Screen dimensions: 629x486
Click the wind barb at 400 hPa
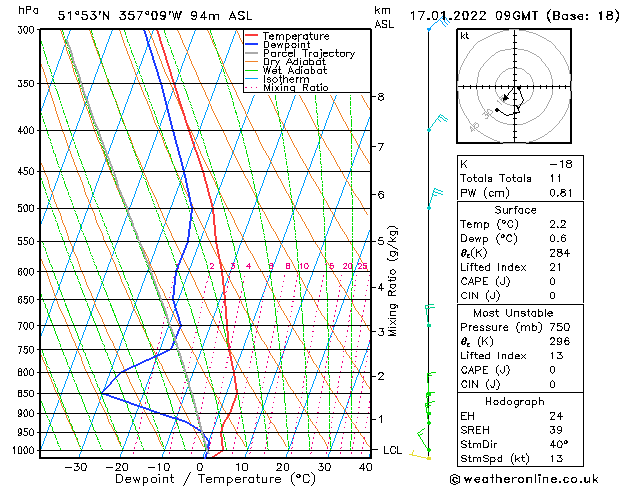point(437,123)
